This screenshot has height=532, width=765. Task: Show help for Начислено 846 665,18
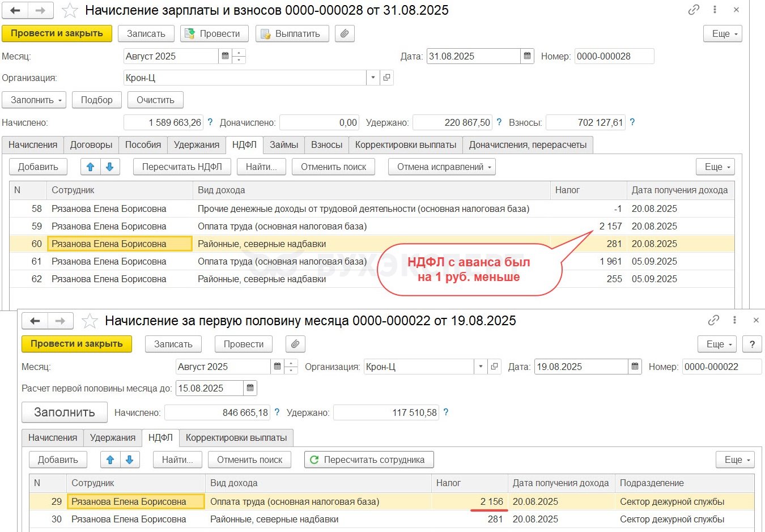pos(277,412)
